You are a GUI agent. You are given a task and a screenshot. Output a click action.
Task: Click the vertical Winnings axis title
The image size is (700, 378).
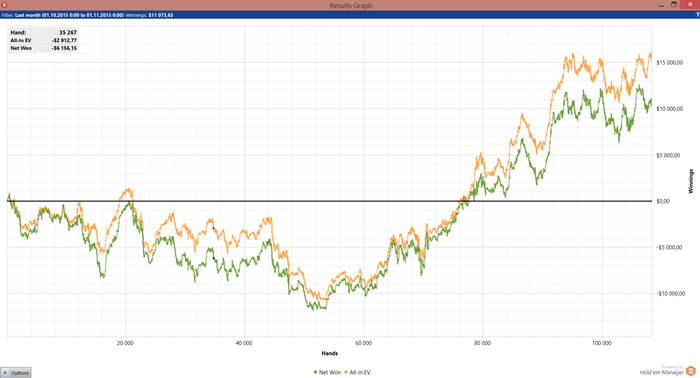coord(691,181)
